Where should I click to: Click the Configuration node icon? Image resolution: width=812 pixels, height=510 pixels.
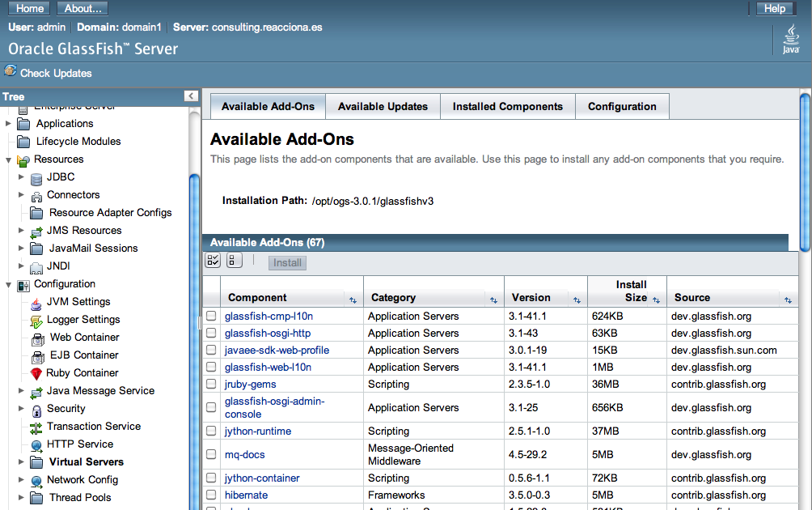(x=23, y=286)
